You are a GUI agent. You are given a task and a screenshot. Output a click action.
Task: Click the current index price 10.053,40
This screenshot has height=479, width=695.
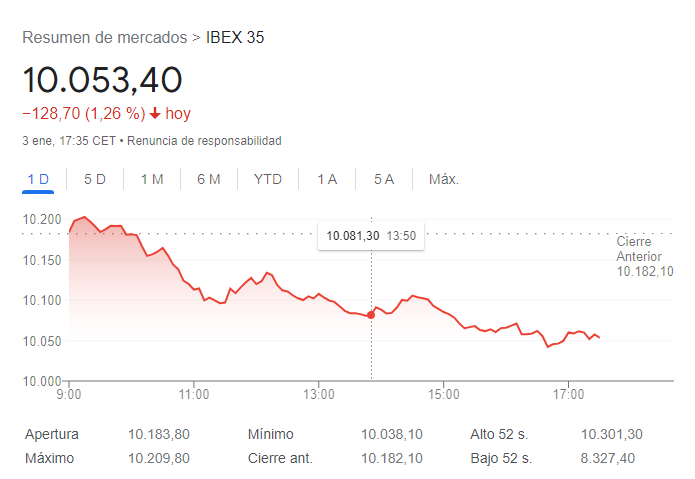tap(102, 80)
